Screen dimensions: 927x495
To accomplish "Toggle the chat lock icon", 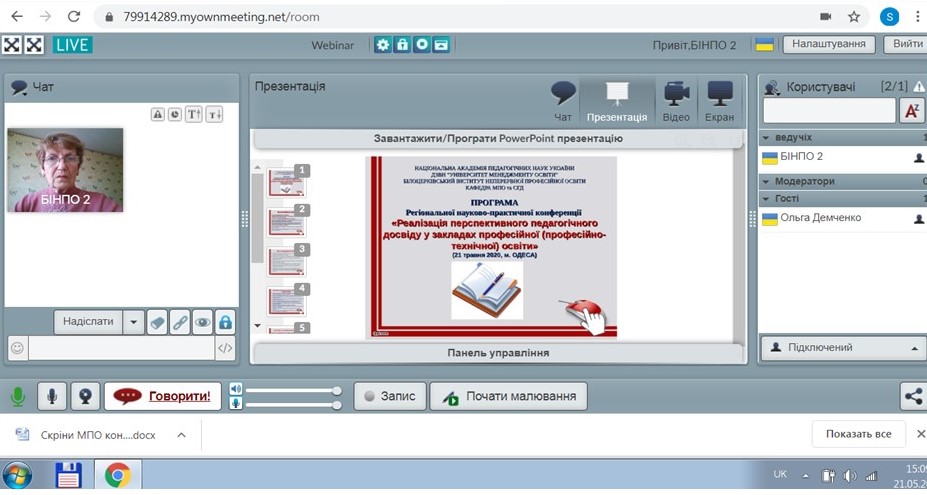I will 226,322.
